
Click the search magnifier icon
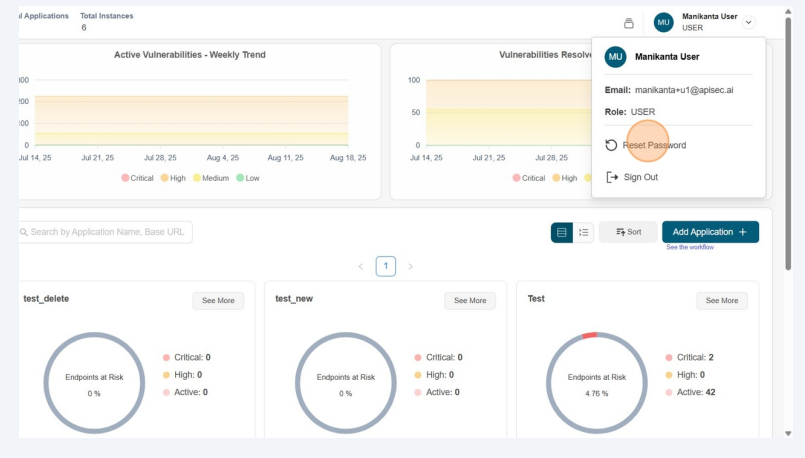(23, 232)
